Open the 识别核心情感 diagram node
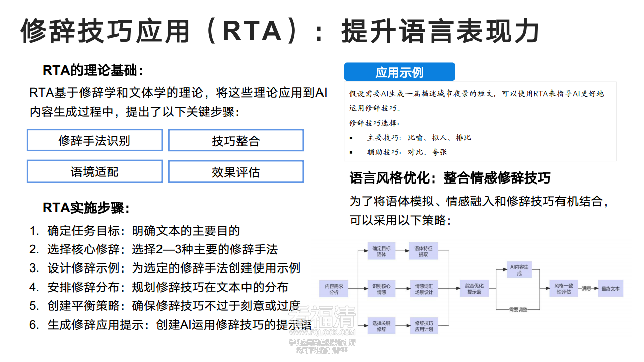Image resolution: width=644 pixels, height=362 pixels. click(x=382, y=289)
